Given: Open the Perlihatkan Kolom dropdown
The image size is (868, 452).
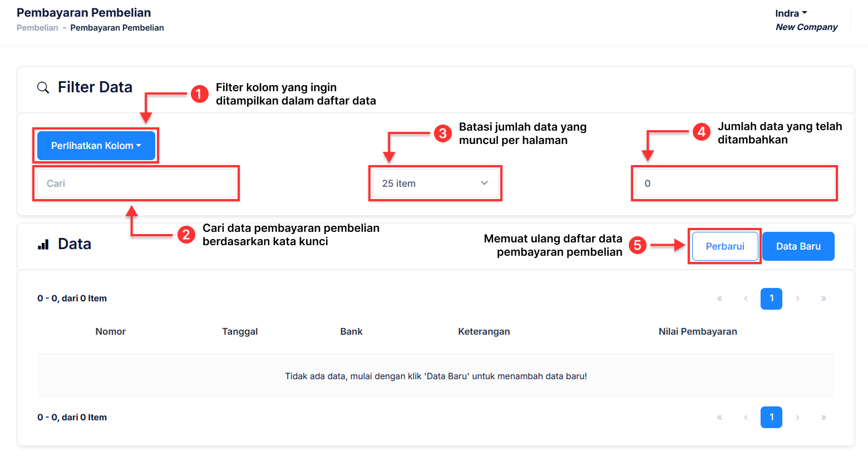Looking at the screenshot, I should [x=96, y=146].
